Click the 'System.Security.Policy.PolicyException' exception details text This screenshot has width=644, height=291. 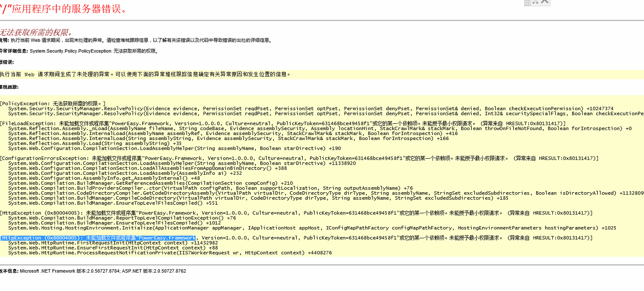(x=94, y=51)
